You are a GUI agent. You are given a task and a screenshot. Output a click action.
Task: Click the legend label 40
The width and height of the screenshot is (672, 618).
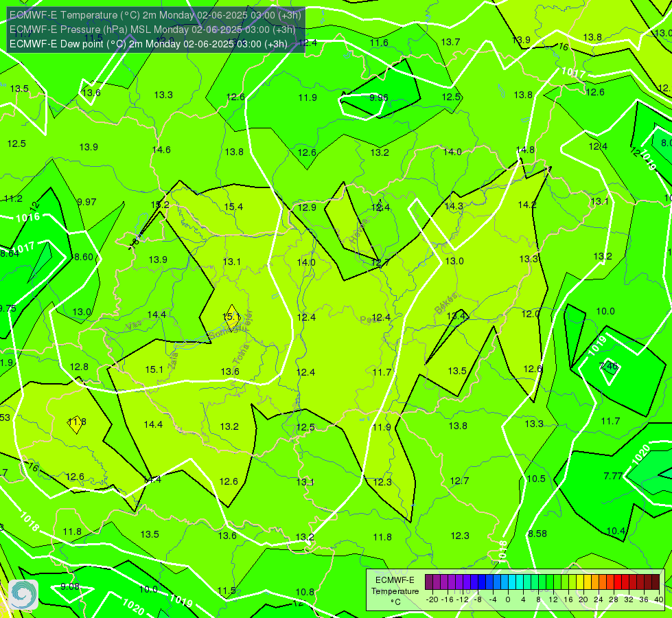point(659,599)
